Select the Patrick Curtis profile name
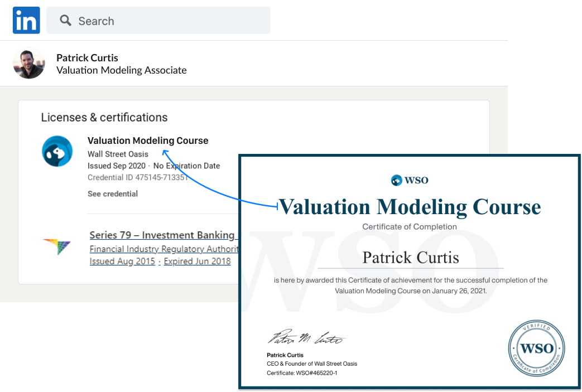The height and width of the screenshot is (392, 582). 87,57
